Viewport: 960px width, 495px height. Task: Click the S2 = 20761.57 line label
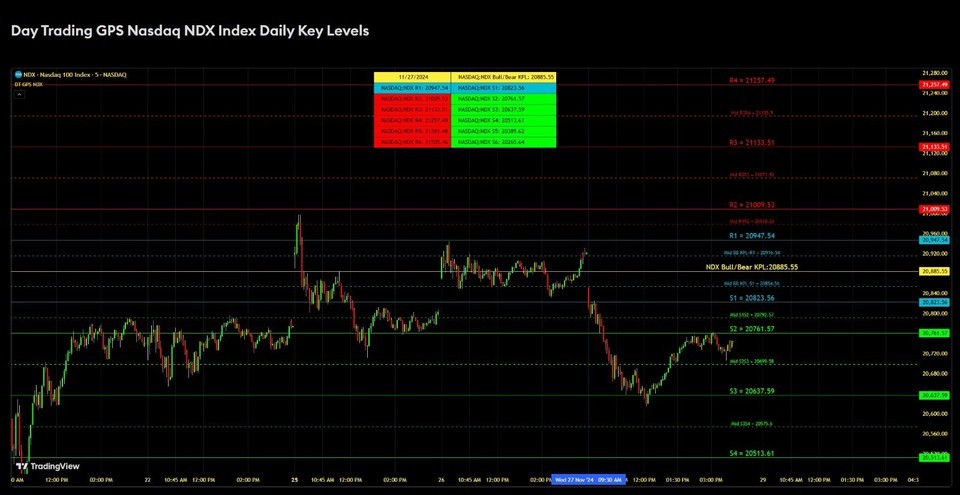(752, 329)
